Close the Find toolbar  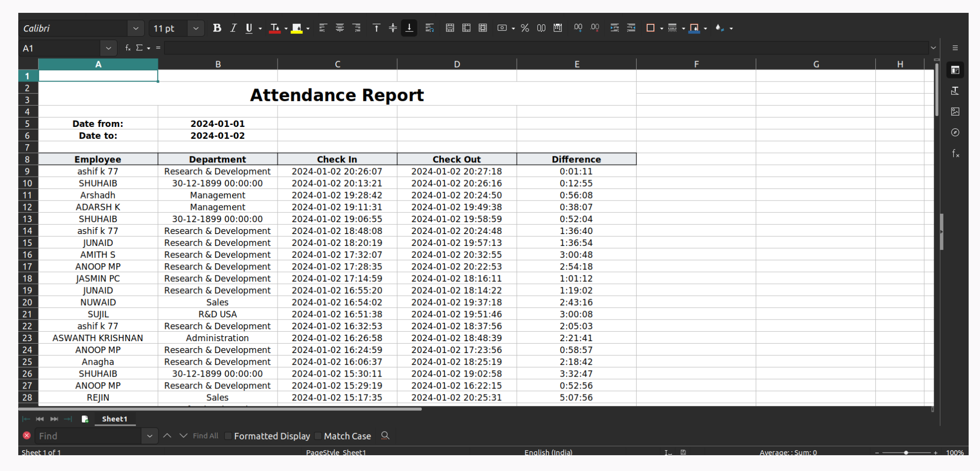point(27,435)
